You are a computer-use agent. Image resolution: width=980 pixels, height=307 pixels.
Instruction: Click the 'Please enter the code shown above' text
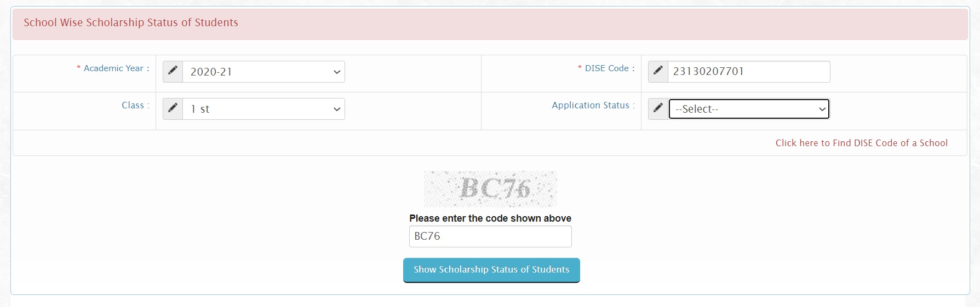pos(490,218)
